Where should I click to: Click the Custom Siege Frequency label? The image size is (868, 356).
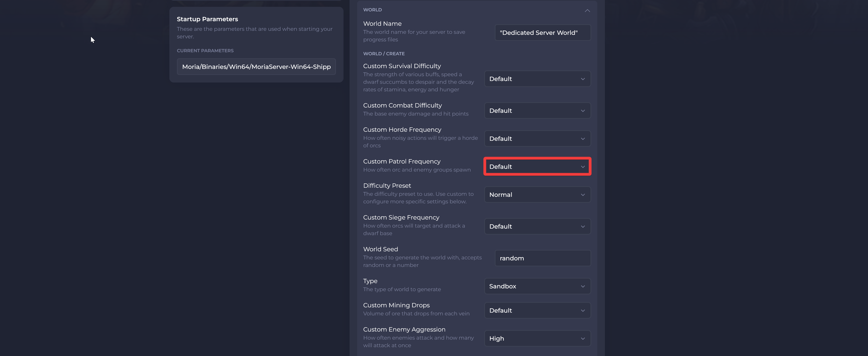pos(401,218)
